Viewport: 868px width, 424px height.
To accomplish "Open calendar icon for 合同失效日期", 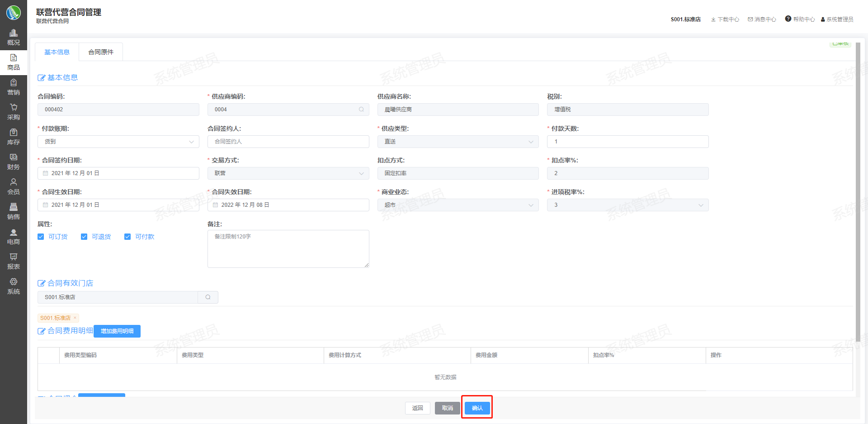I will [x=215, y=205].
